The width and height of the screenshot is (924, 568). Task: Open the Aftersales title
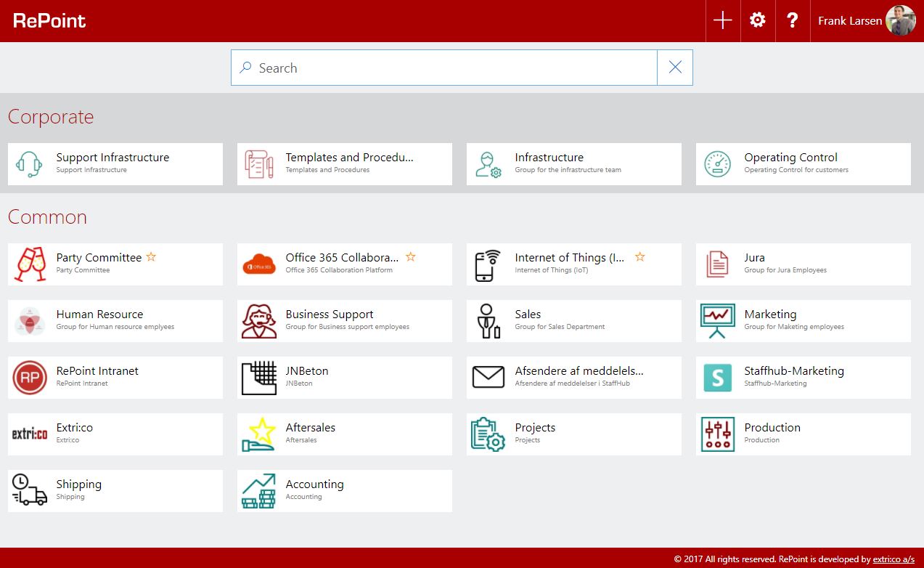tap(310, 428)
